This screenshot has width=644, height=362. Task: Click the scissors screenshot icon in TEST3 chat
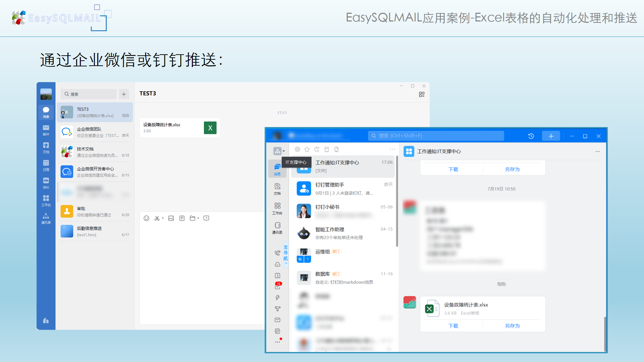[x=157, y=218]
